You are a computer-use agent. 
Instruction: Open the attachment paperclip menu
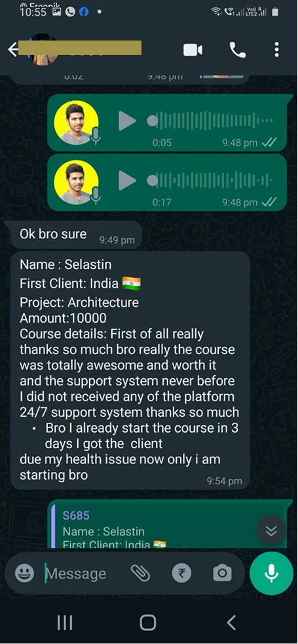coord(140,573)
